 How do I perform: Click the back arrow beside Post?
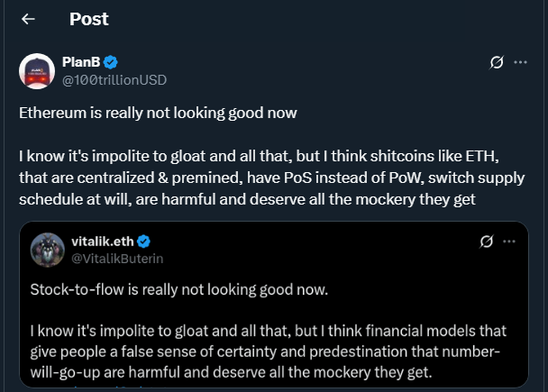tap(28, 19)
